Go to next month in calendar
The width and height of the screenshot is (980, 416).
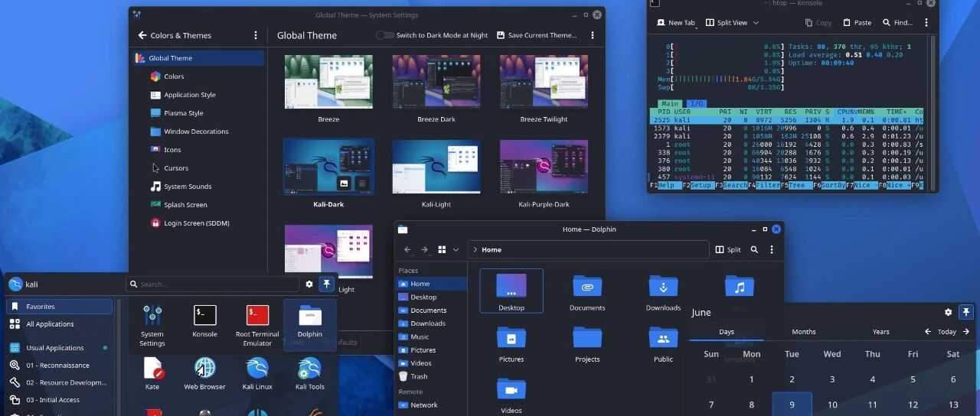coord(966,332)
